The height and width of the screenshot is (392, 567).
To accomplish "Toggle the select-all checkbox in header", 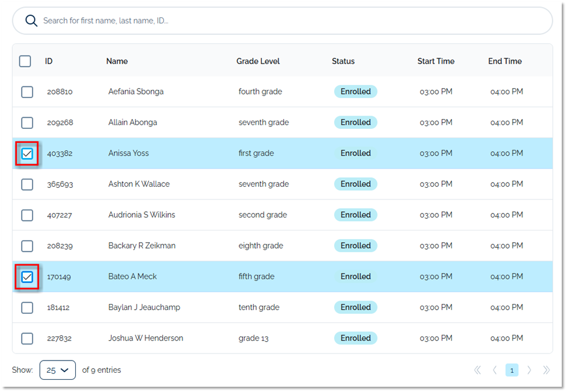I will 25,61.
